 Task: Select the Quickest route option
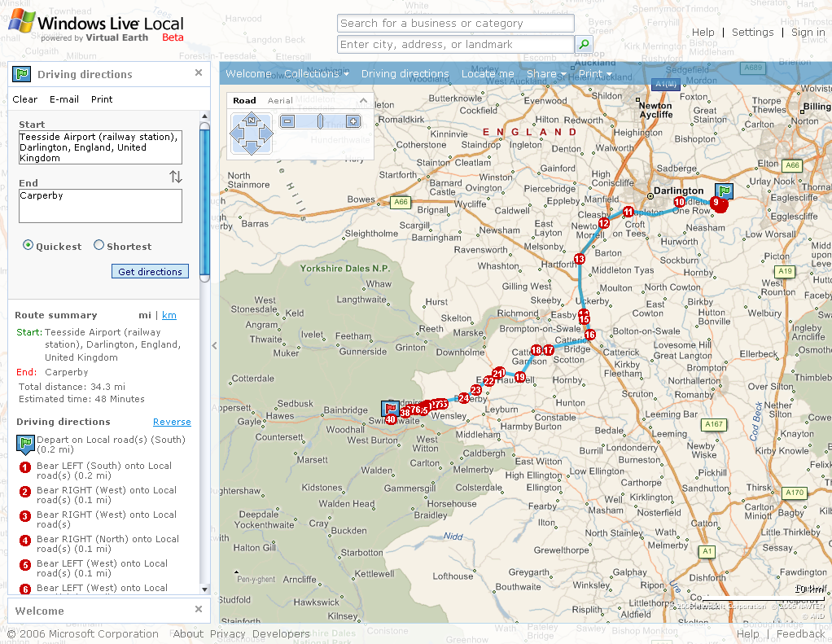tap(28, 245)
